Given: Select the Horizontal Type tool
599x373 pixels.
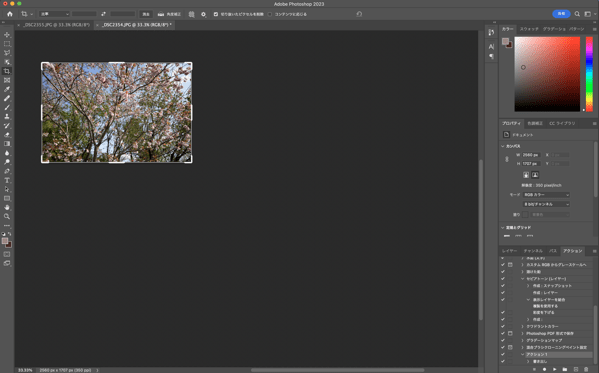Looking at the screenshot, I should point(7,180).
